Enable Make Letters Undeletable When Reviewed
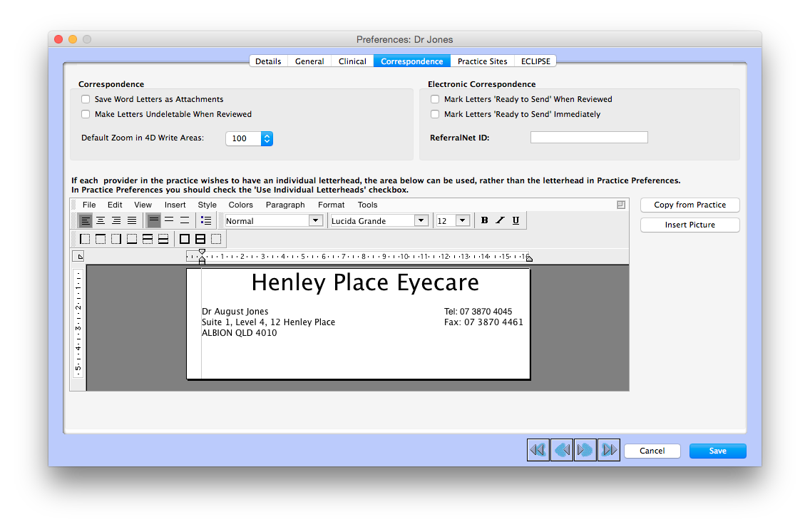The width and height of the screenshot is (810, 532). [x=86, y=114]
